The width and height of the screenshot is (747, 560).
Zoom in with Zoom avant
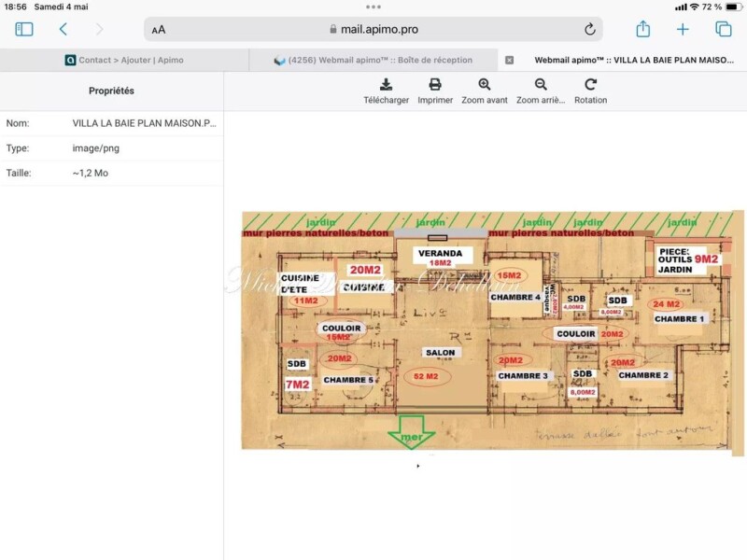click(x=485, y=91)
